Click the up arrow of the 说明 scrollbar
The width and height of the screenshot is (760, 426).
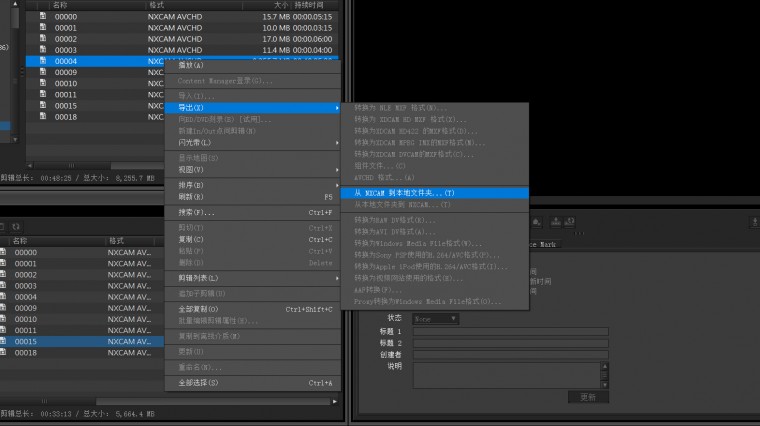point(604,366)
